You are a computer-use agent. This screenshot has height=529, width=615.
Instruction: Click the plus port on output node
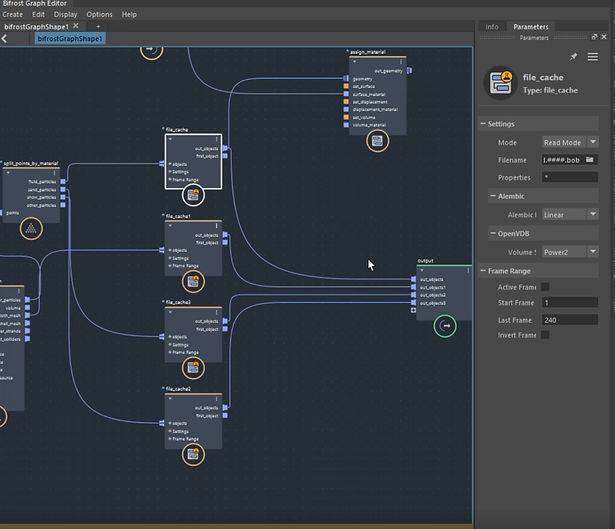click(x=413, y=310)
